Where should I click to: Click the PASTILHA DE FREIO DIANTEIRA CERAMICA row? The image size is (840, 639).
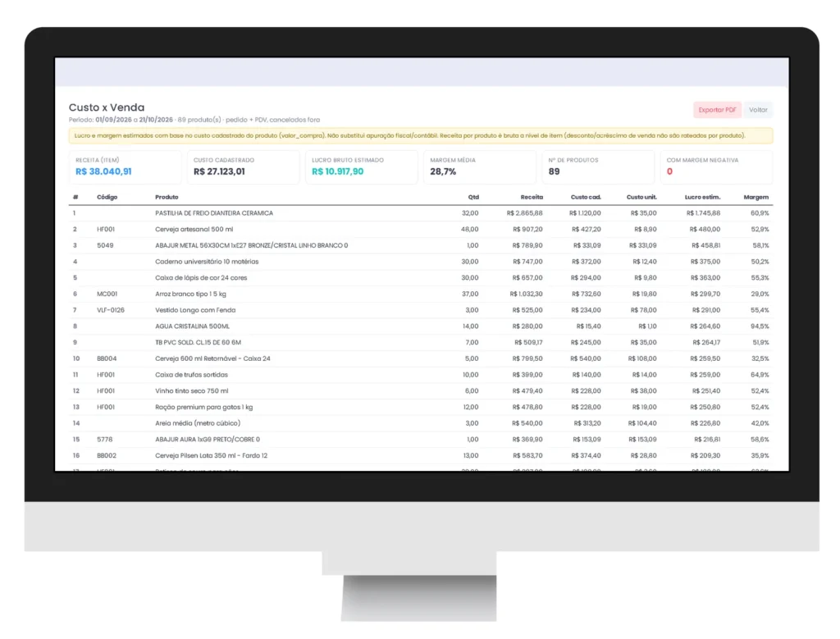(x=421, y=213)
